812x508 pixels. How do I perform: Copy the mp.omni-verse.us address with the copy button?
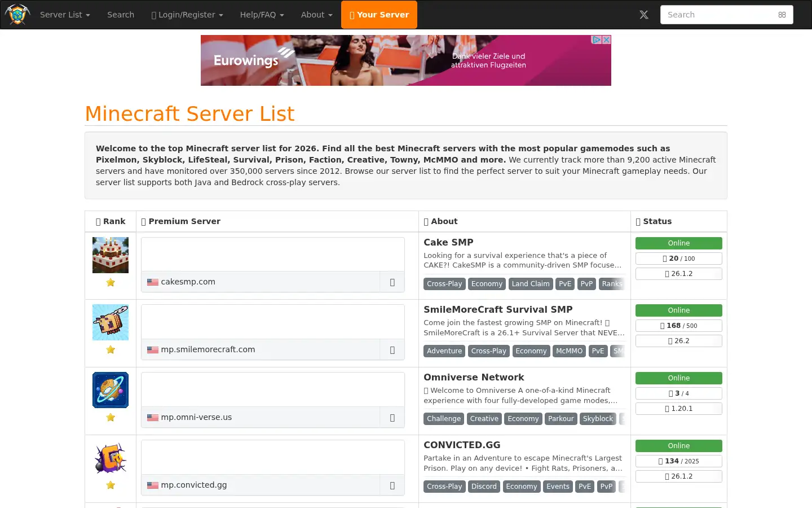coord(392,418)
